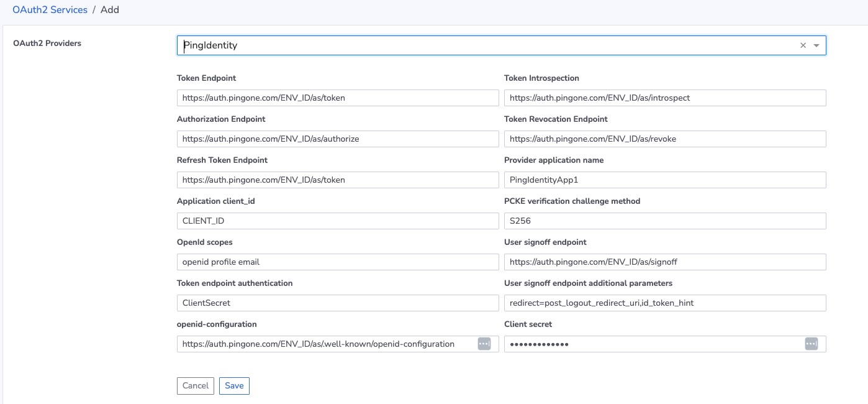This screenshot has height=404, width=868.
Task: Click the icon in the Client secret field
Action: coord(811,344)
